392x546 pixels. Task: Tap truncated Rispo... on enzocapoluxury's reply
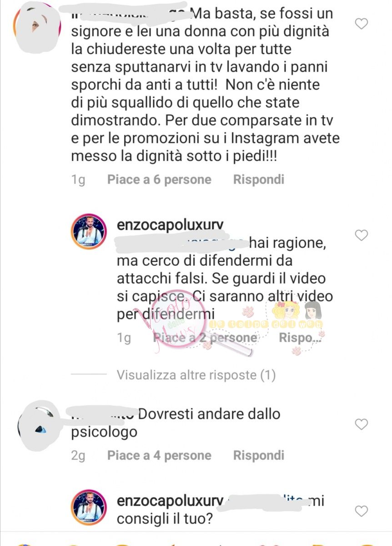click(301, 338)
